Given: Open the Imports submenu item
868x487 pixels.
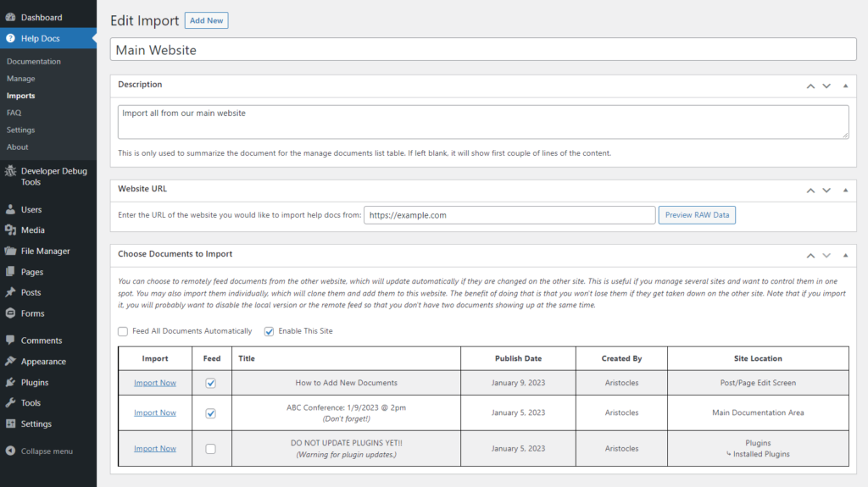Looking at the screenshot, I should click(21, 96).
